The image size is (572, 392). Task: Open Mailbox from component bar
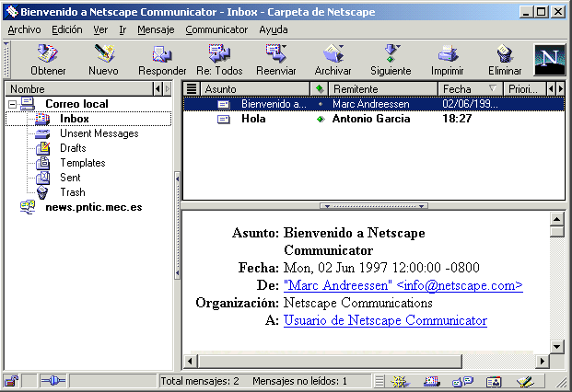pyautogui.click(x=432, y=382)
